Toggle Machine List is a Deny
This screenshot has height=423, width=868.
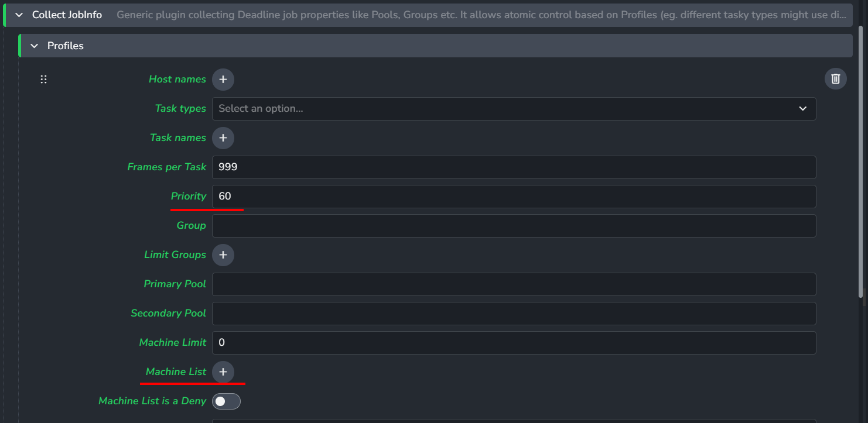point(226,401)
